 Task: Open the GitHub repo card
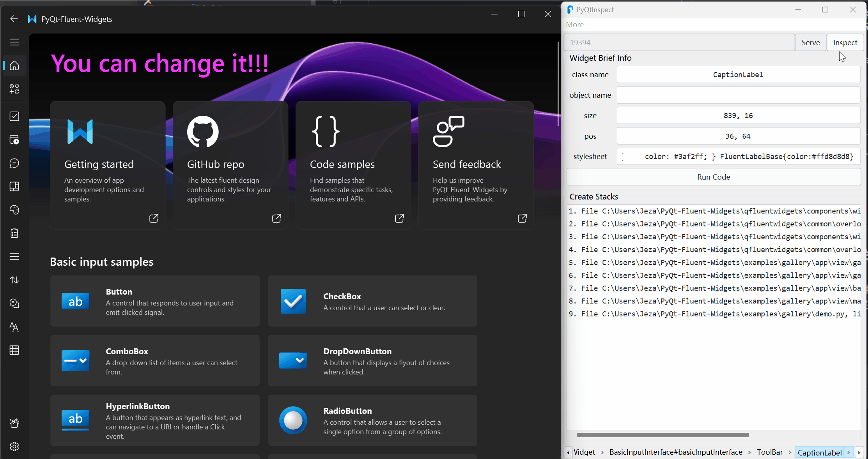(x=230, y=165)
